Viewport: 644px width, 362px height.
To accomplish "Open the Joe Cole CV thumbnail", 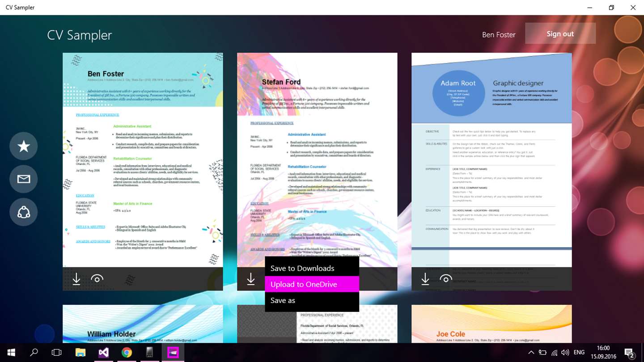I will (491, 324).
